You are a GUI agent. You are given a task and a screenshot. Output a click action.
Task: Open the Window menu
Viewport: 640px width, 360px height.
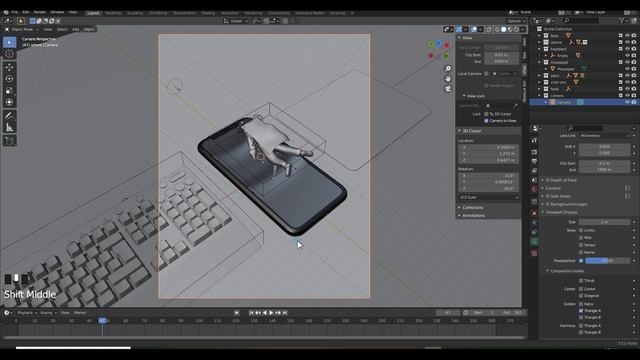tap(57, 13)
